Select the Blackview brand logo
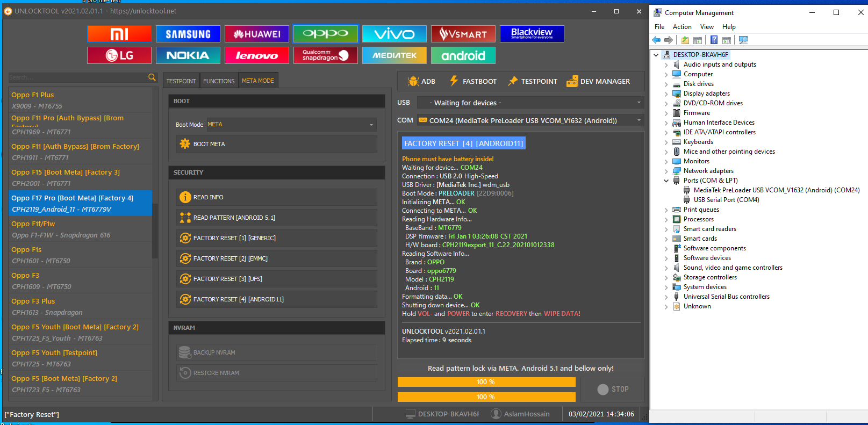The width and height of the screenshot is (868, 425). click(532, 34)
